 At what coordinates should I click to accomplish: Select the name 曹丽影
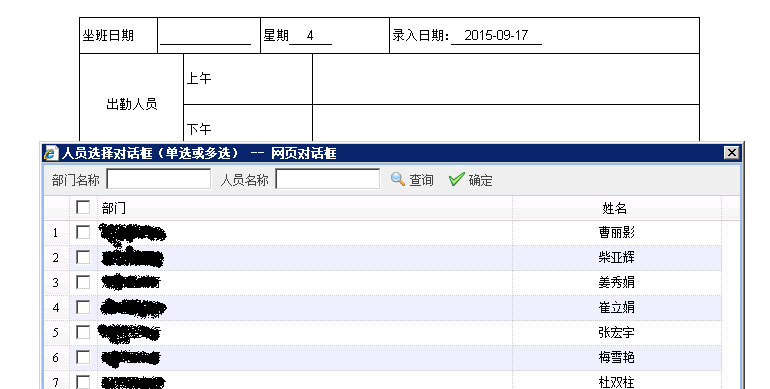pos(617,232)
